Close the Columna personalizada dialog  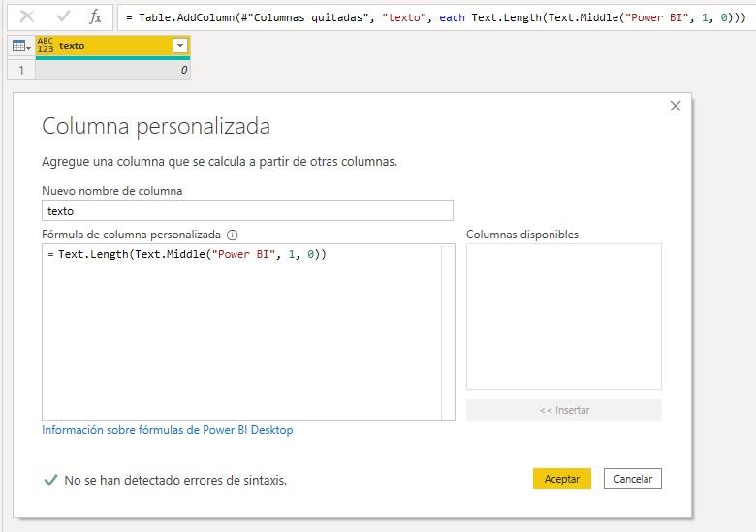pyautogui.click(x=676, y=107)
